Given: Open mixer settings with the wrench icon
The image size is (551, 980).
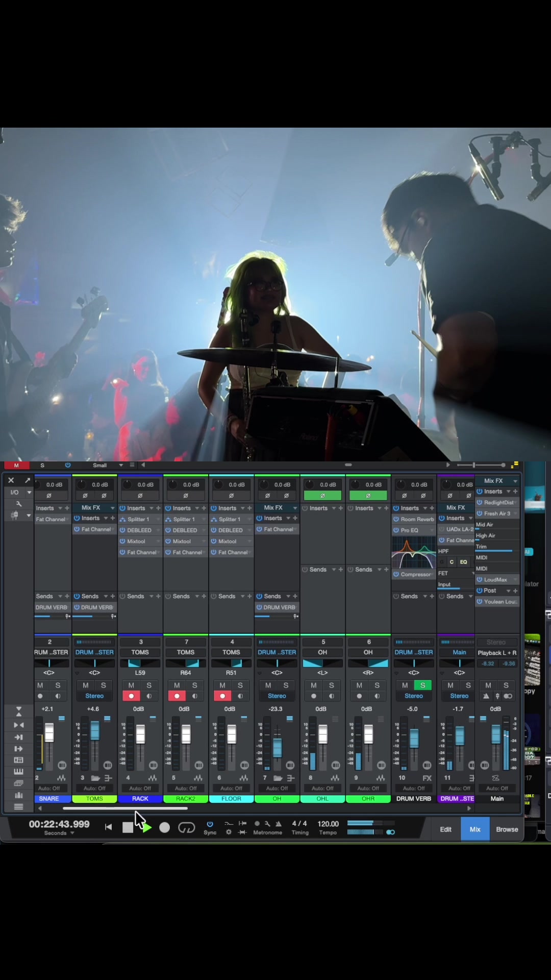Looking at the screenshot, I should click(19, 504).
